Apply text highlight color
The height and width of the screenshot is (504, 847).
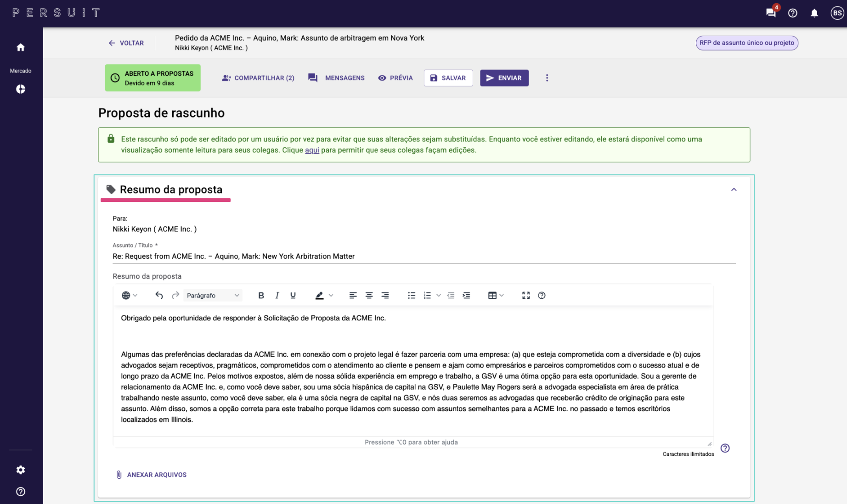click(319, 295)
